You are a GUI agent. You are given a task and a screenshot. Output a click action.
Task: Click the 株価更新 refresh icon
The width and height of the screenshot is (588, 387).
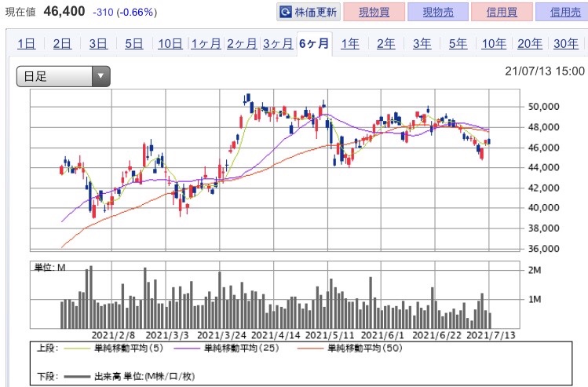[287, 13]
